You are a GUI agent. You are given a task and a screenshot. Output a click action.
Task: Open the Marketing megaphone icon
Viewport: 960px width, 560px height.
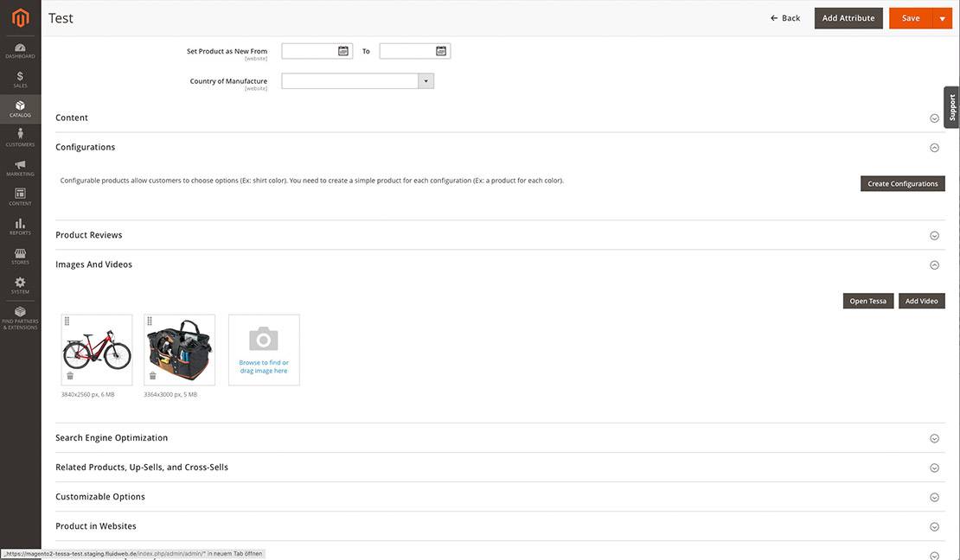tap(20, 167)
